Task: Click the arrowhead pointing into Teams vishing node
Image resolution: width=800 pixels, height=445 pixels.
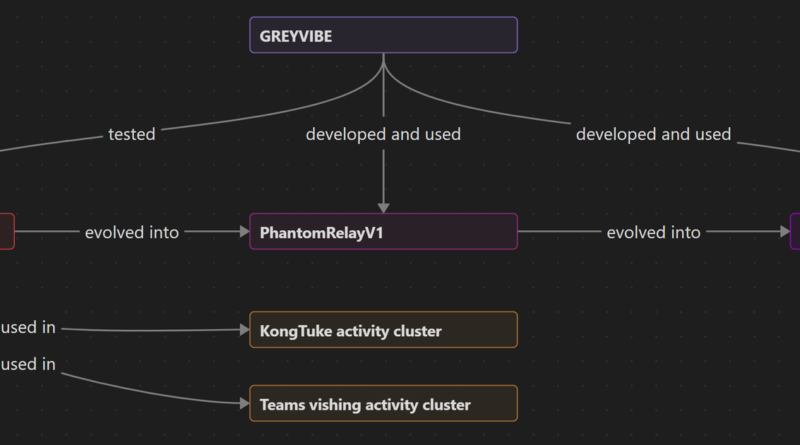Action: (244, 404)
